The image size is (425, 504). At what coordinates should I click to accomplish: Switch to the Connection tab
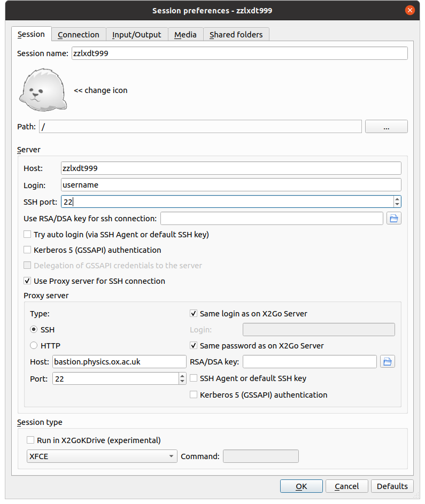(78, 34)
